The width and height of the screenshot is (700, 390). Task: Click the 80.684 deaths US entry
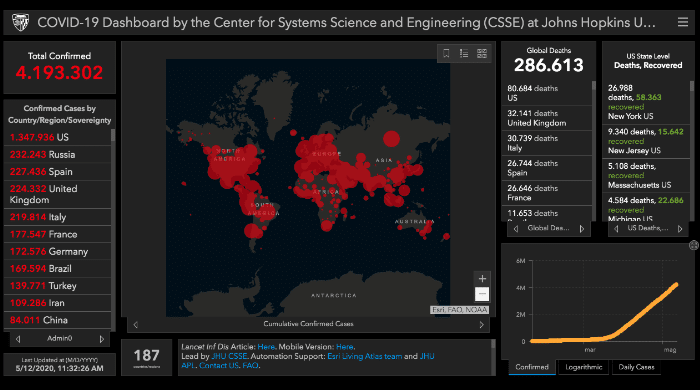pos(547,93)
